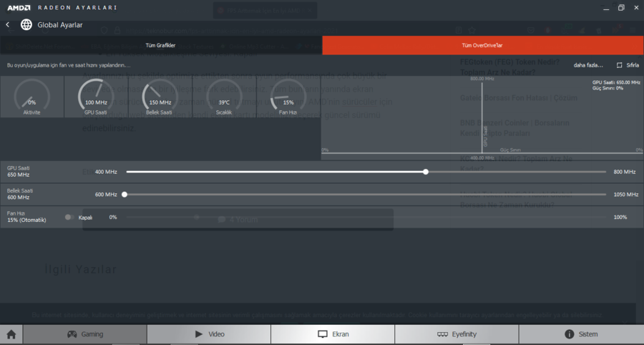
Task: Toggle the Fan Hızı Kapalı switch
Action: pyautogui.click(x=69, y=218)
